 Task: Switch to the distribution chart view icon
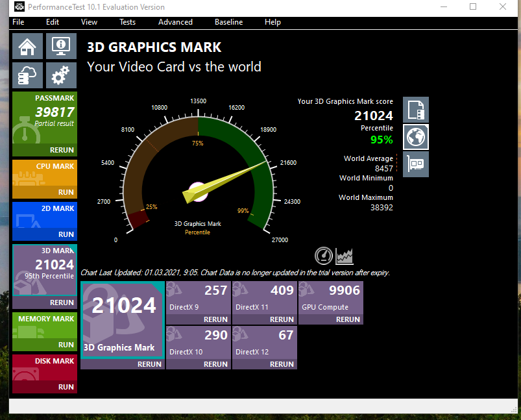coord(345,256)
